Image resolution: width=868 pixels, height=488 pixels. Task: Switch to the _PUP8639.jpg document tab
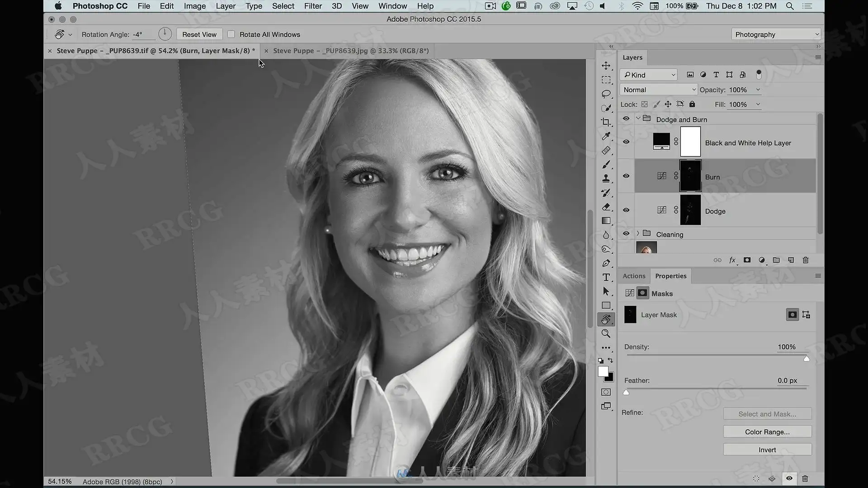[351, 51]
